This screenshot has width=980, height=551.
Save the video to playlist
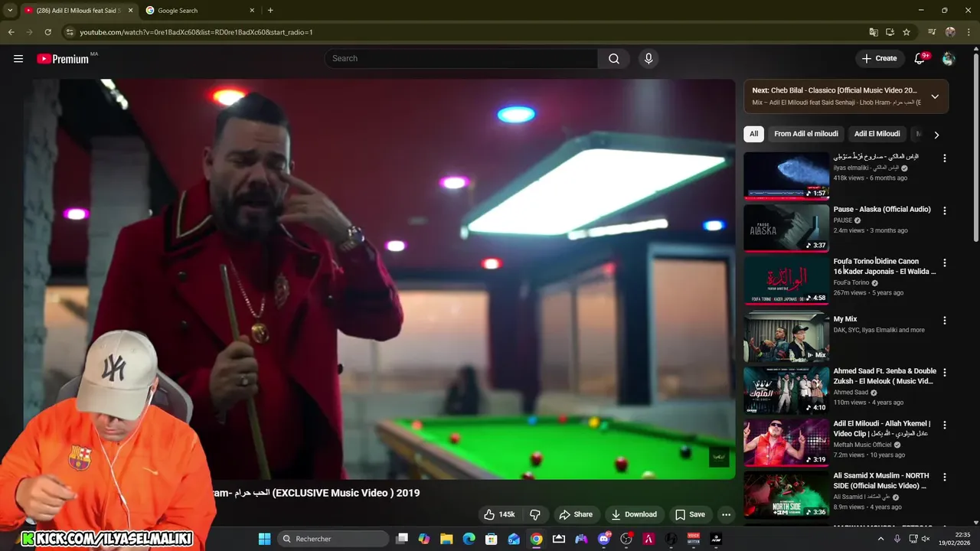tap(690, 514)
